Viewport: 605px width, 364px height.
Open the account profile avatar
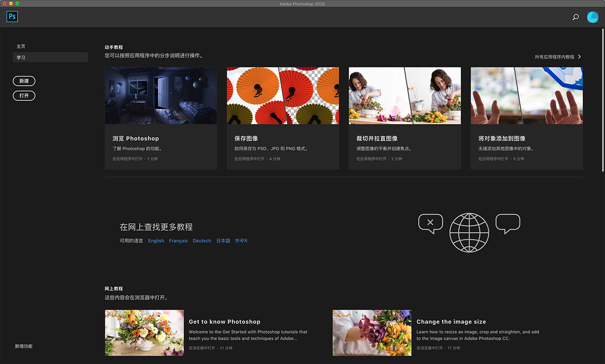pos(592,17)
